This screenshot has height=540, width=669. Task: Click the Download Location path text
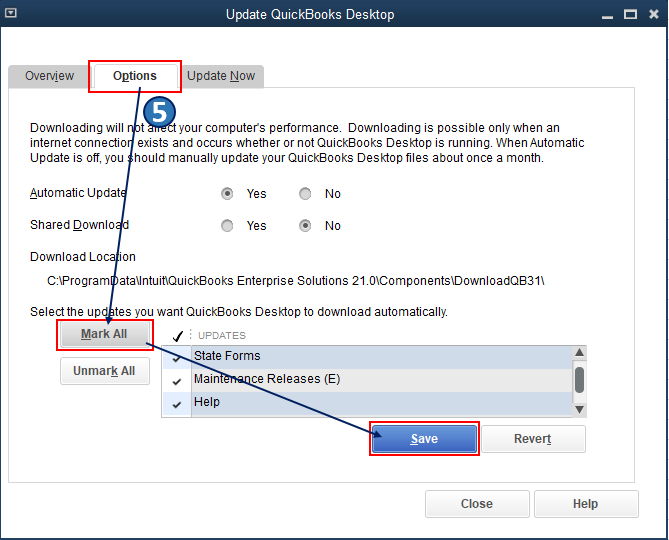pyautogui.click(x=296, y=281)
